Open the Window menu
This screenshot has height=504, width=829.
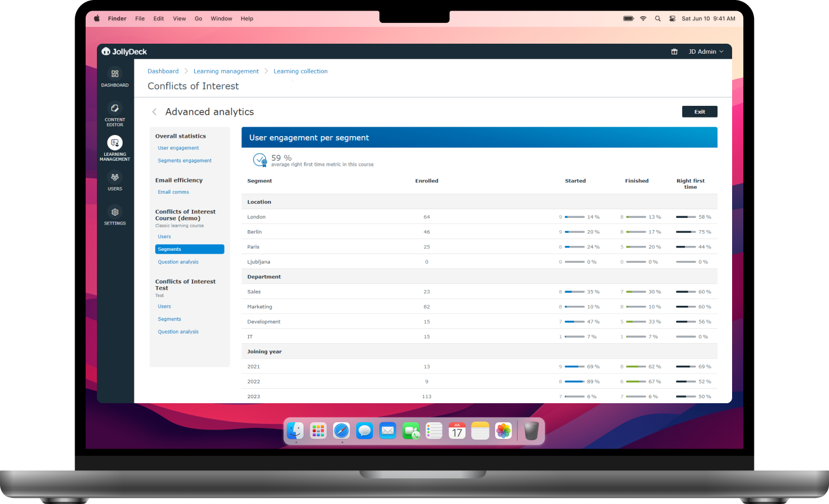(221, 18)
